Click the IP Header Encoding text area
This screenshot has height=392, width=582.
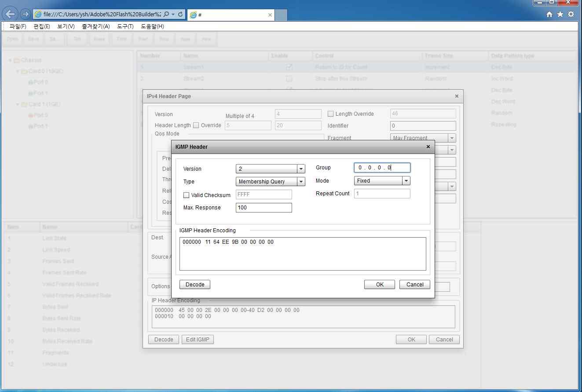[x=304, y=317]
